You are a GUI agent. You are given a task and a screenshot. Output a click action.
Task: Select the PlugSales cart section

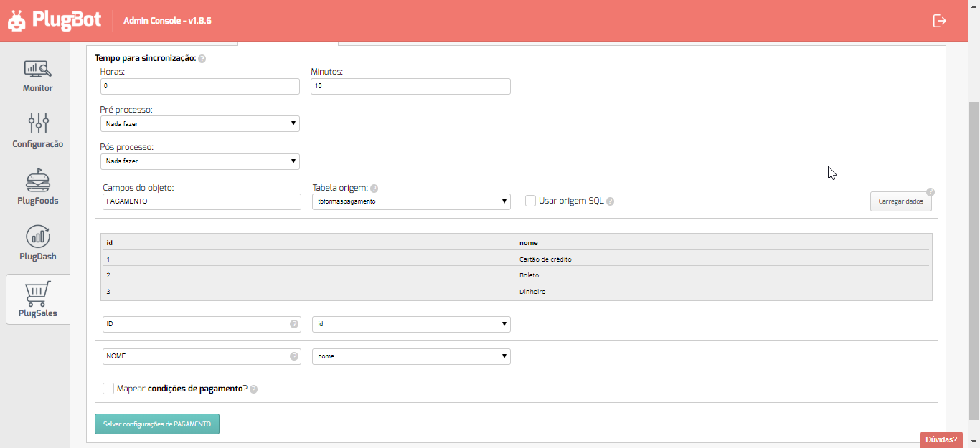click(37, 299)
